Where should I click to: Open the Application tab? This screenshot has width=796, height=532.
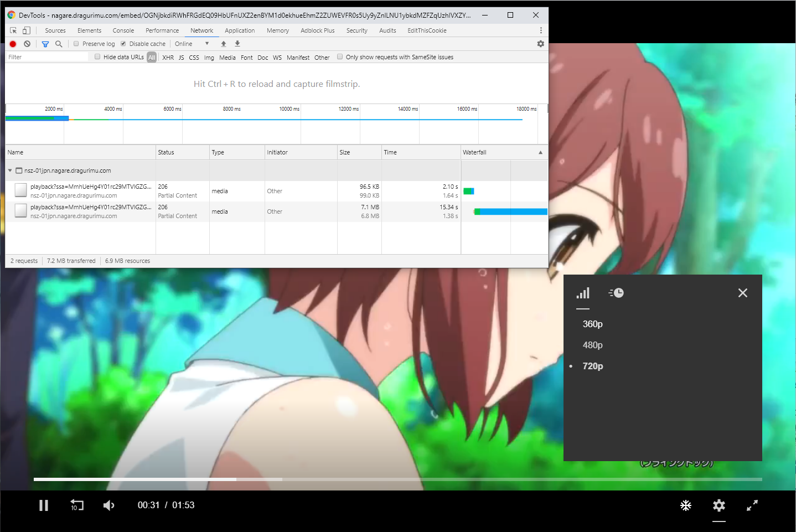240,30
